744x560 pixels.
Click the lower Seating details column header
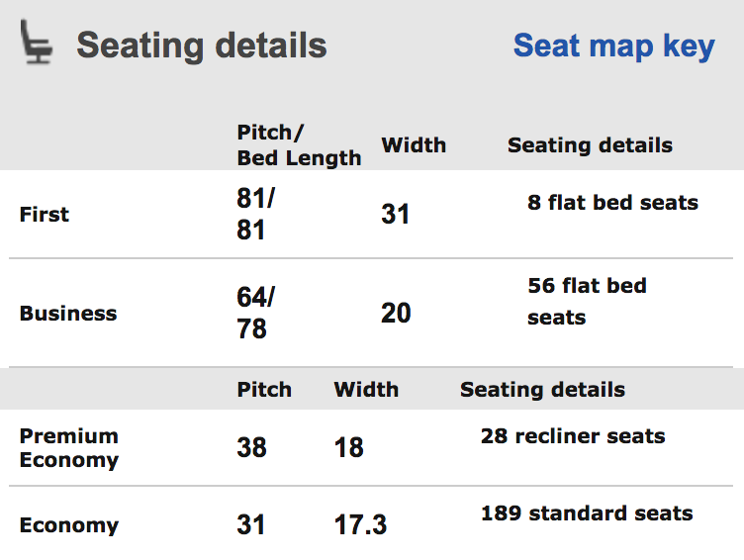tap(542, 390)
